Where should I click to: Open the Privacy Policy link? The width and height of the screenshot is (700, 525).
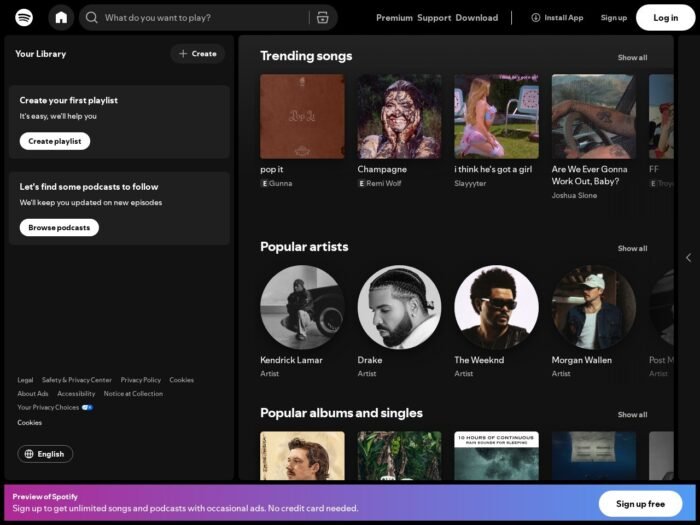pos(141,380)
